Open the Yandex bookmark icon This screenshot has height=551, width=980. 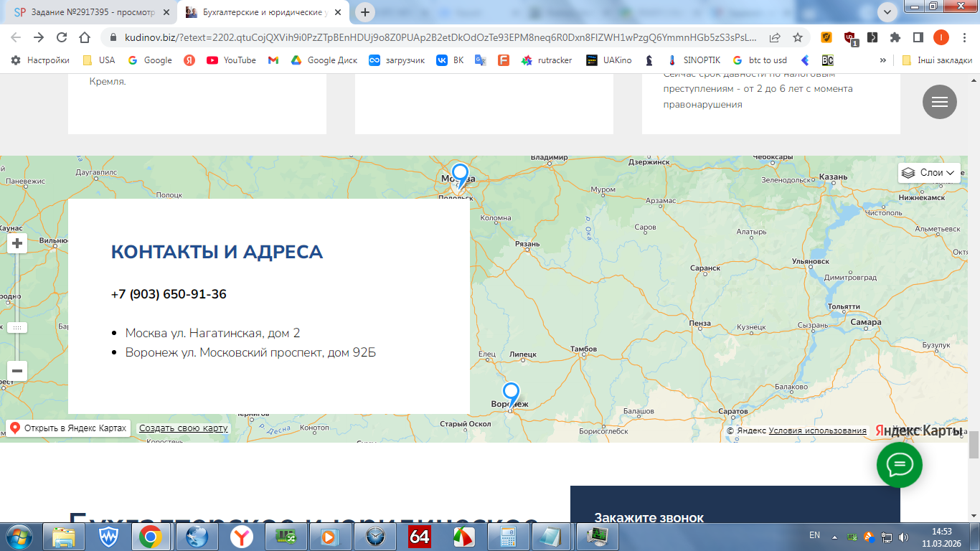coord(189,60)
